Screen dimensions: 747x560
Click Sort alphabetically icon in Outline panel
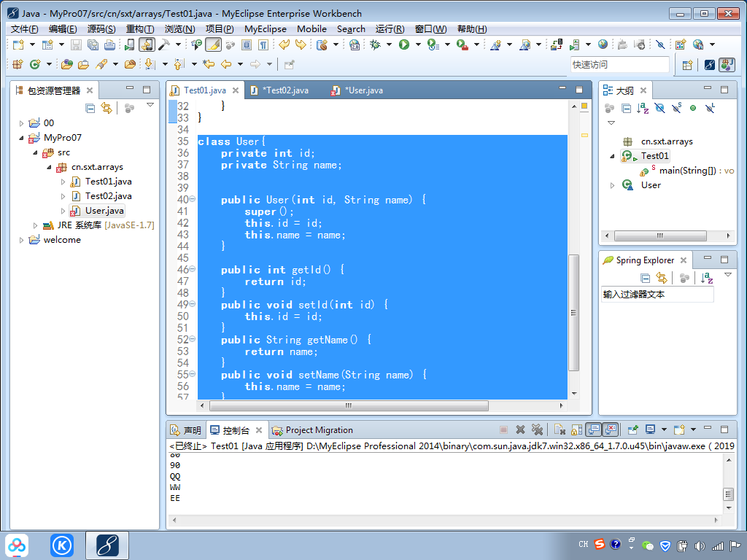click(643, 109)
